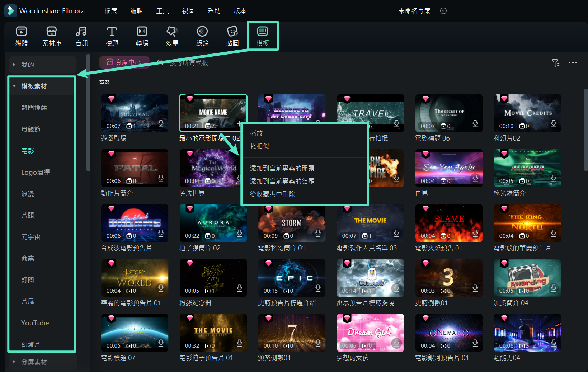Download the 電影標題 06 template
Screen dimensions: 588x372
(x=475, y=123)
